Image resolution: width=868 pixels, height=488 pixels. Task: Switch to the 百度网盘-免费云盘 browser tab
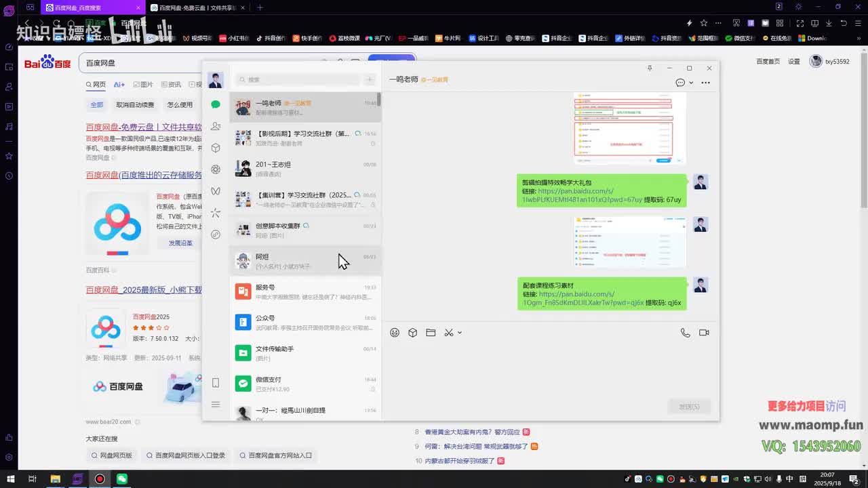[197, 7]
